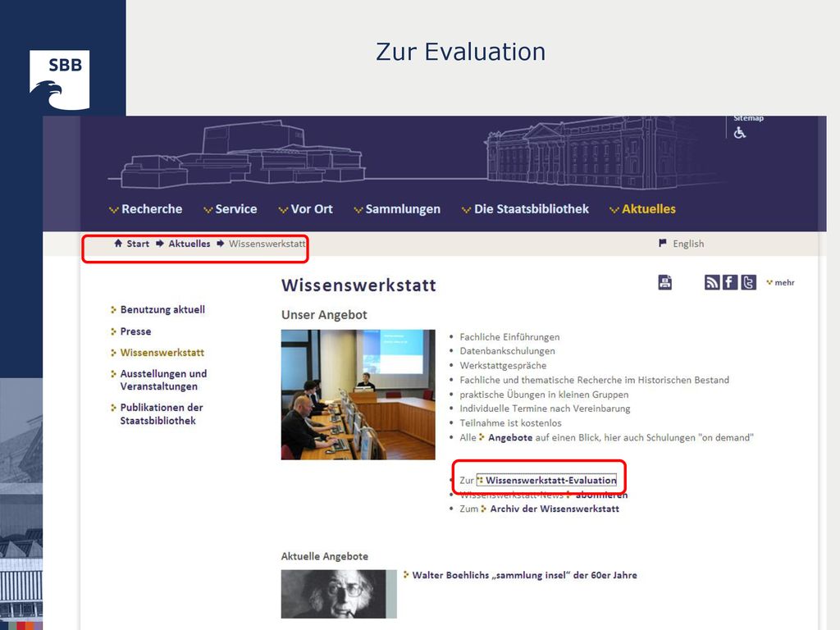The width and height of the screenshot is (840, 630).
Task: Select the Wissenswerkstatt page heading
Action: tap(358, 285)
